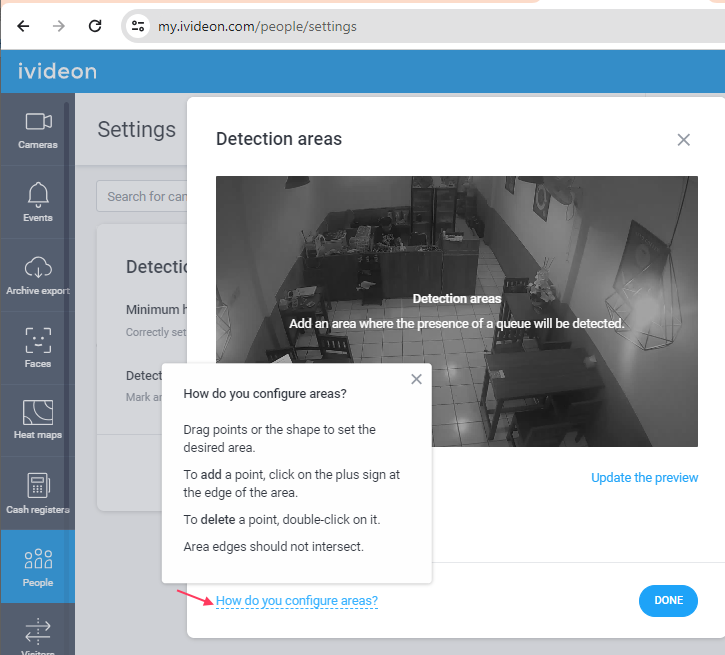The image size is (725, 655).
Task: Open Visitors section at sidebar bottom
Action: pos(38,636)
